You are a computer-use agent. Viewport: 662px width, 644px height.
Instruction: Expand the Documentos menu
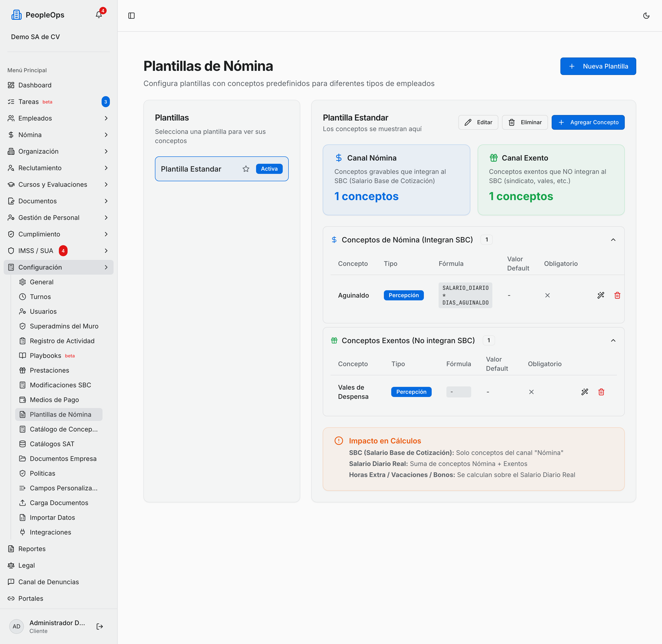pos(58,201)
